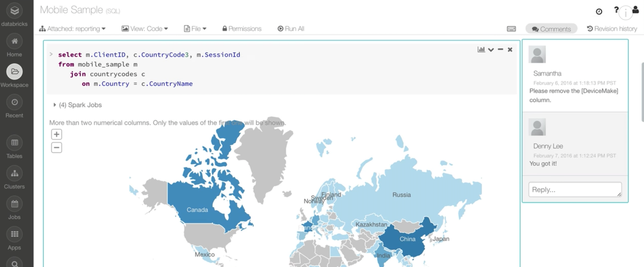Click Russia on the map
Image resolution: width=644 pixels, height=267 pixels.
pos(402,195)
